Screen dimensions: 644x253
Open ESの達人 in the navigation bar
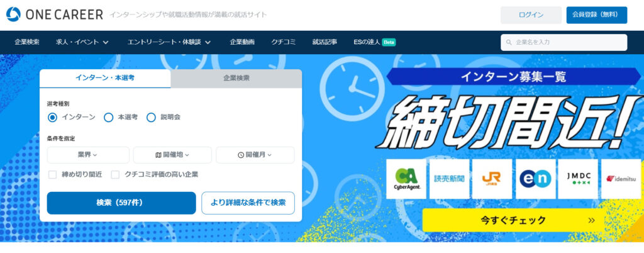[367, 42]
